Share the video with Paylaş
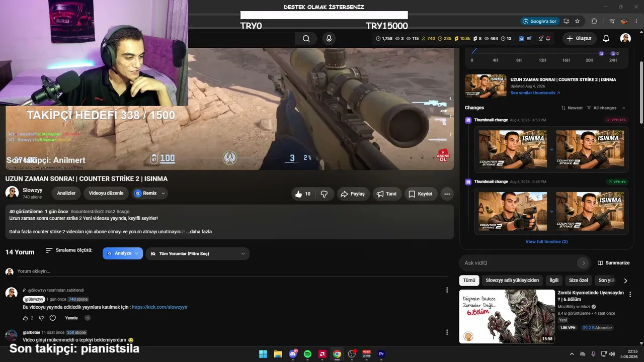 click(x=352, y=194)
